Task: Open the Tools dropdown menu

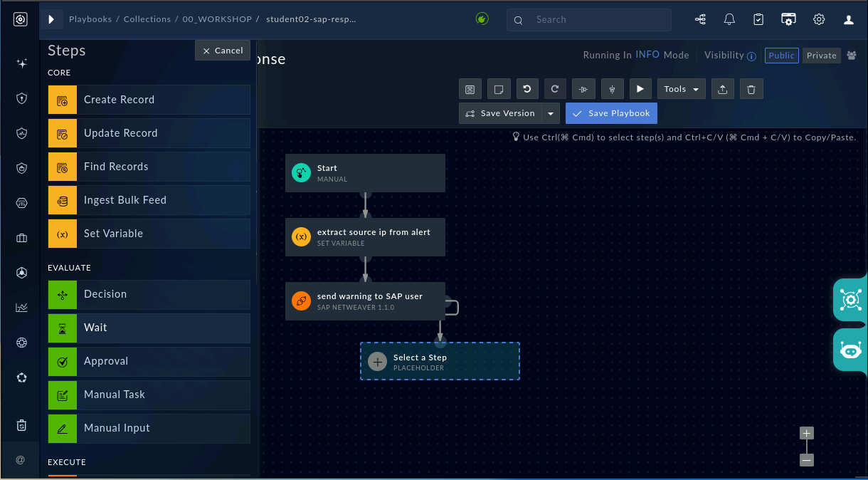Action: [682, 89]
